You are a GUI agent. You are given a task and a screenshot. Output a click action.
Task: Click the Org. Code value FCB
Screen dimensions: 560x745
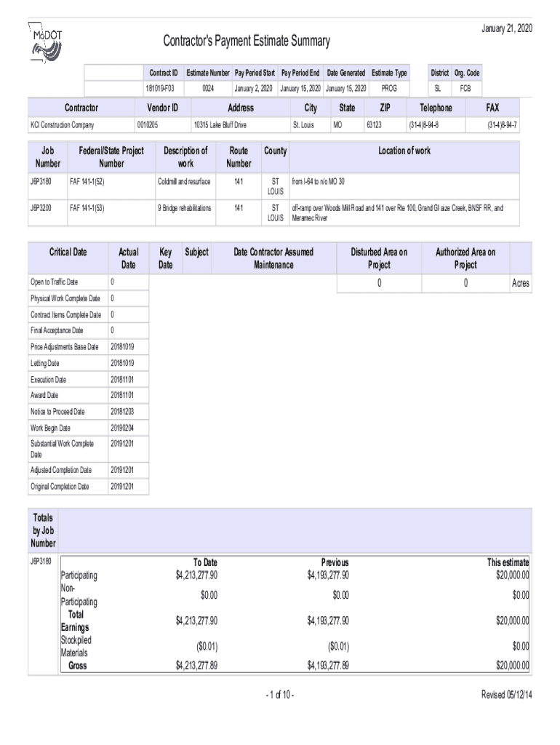464,88
